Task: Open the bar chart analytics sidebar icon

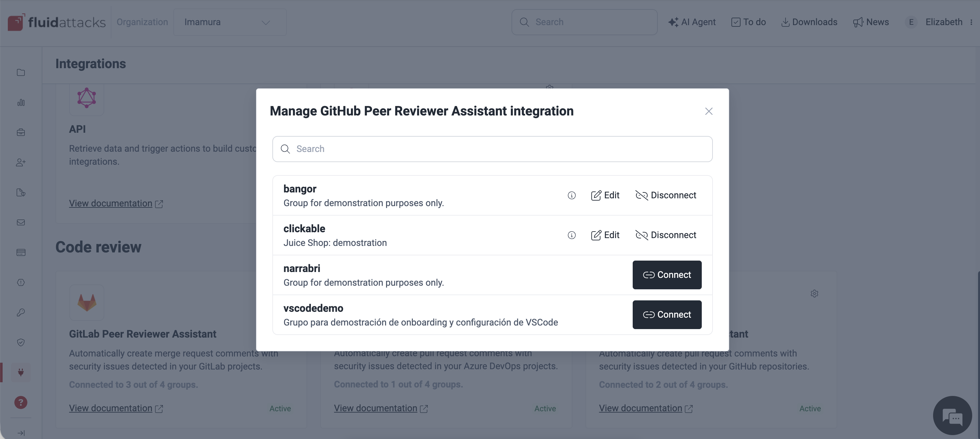Action: [x=21, y=102]
